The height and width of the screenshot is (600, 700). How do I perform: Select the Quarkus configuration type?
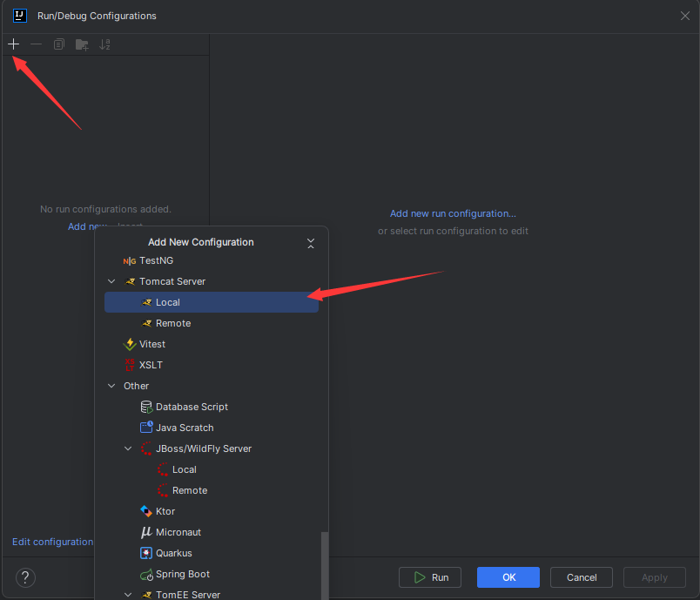point(173,553)
